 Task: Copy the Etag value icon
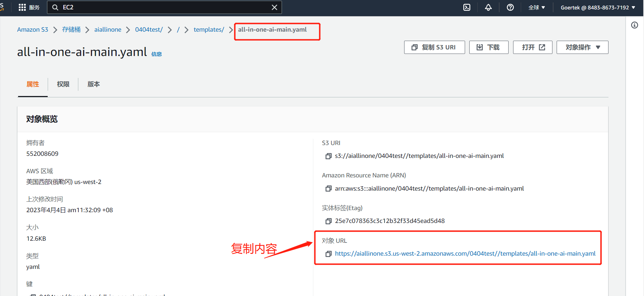point(328,221)
